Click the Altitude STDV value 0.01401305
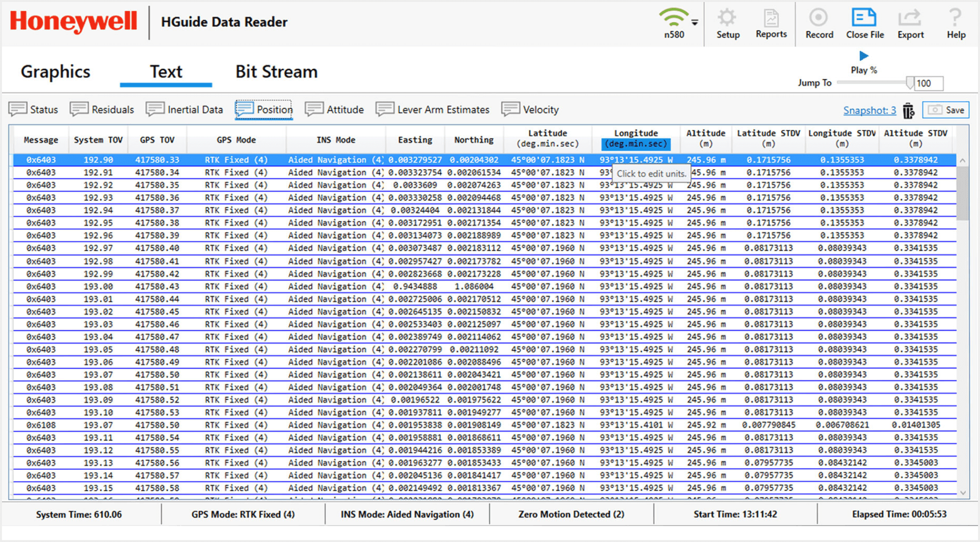980x542 pixels. [915, 425]
